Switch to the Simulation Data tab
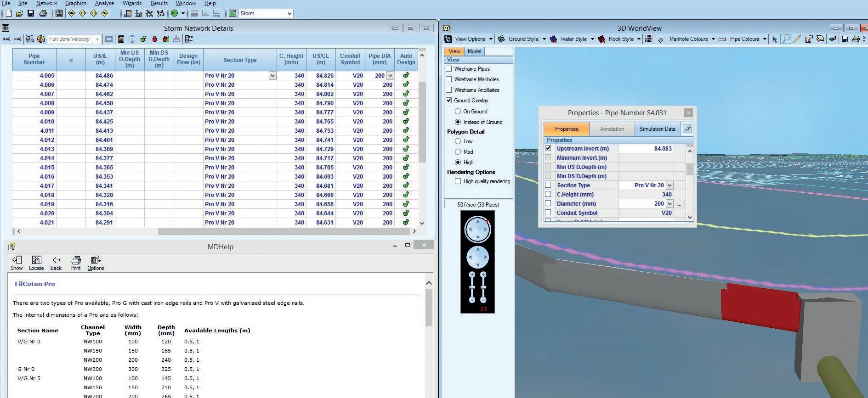This screenshot has width=868, height=398. pos(657,129)
